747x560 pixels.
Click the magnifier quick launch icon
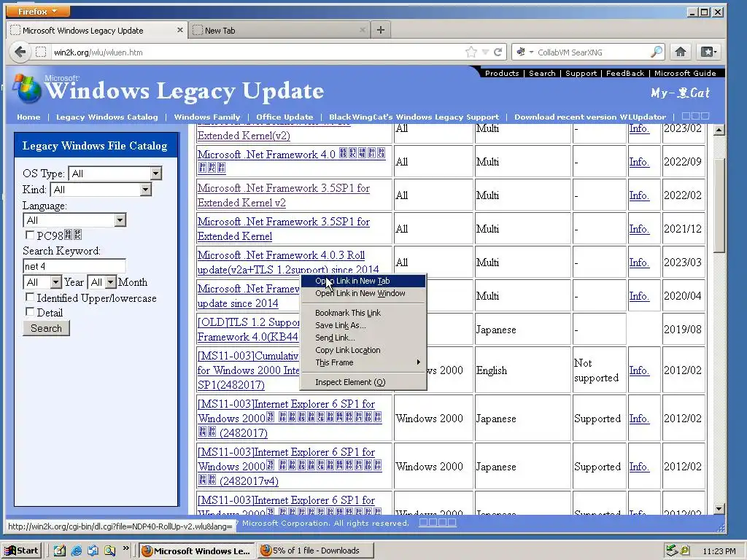[109, 551]
